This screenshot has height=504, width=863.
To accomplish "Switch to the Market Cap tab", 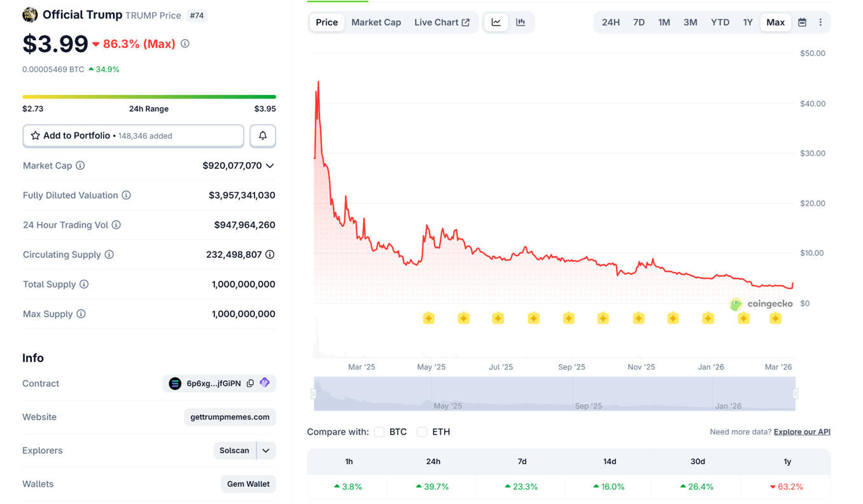I will [376, 22].
